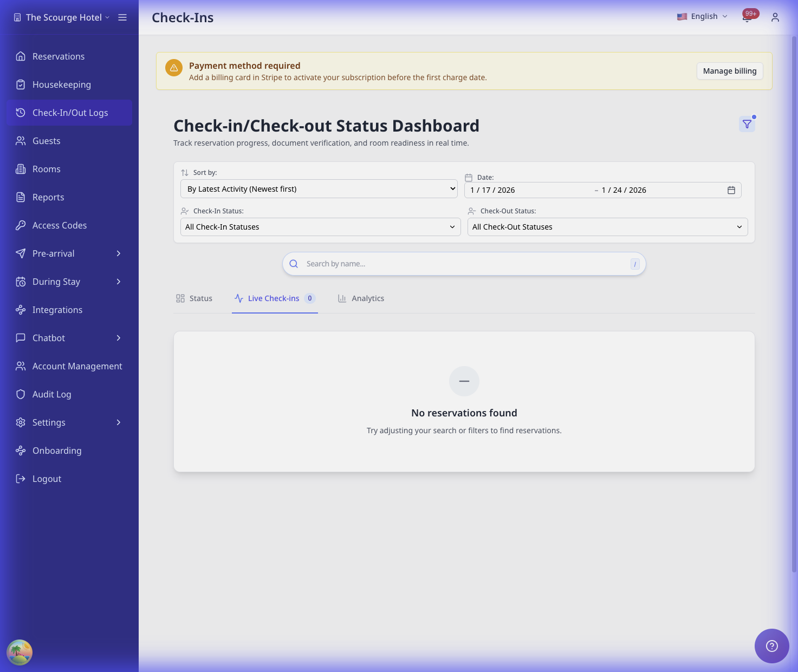Click the calendar icon in the date field
Screen dimensions: 798x672
731,190
